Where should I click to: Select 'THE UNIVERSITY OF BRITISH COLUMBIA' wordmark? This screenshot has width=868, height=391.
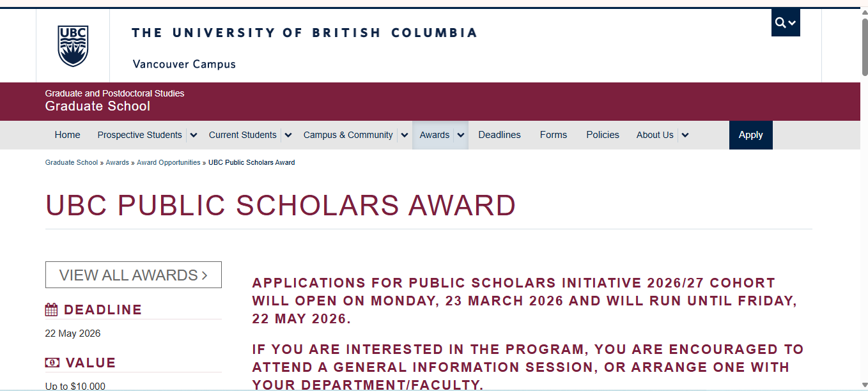(304, 33)
